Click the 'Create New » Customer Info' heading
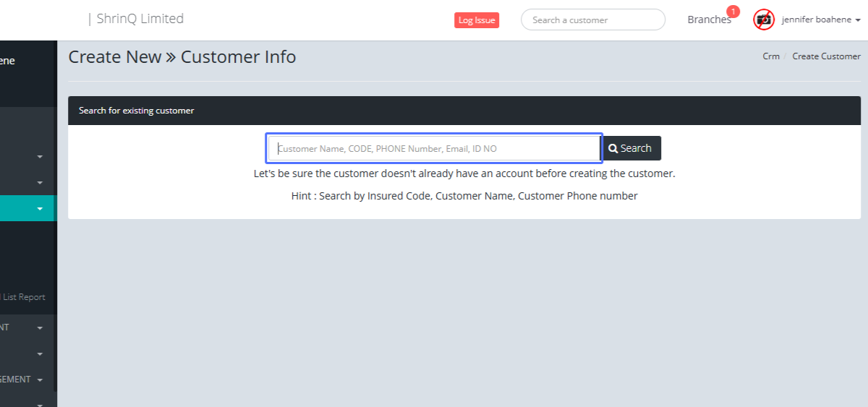Viewport: 868px width, 407px height. pos(182,57)
